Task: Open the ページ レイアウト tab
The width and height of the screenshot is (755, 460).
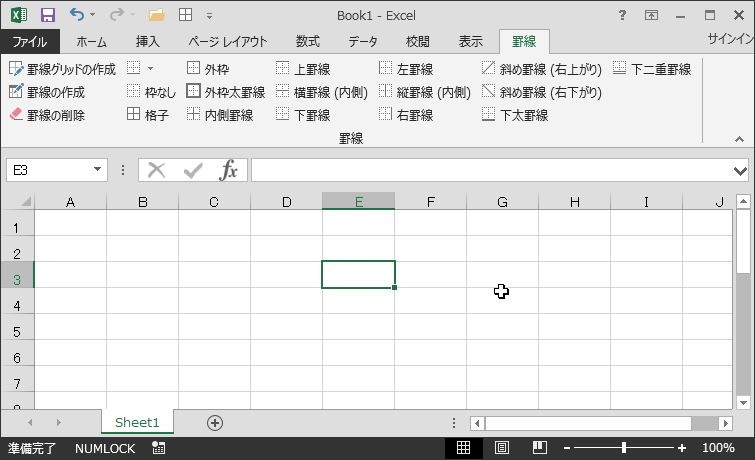Action: [x=227, y=41]
